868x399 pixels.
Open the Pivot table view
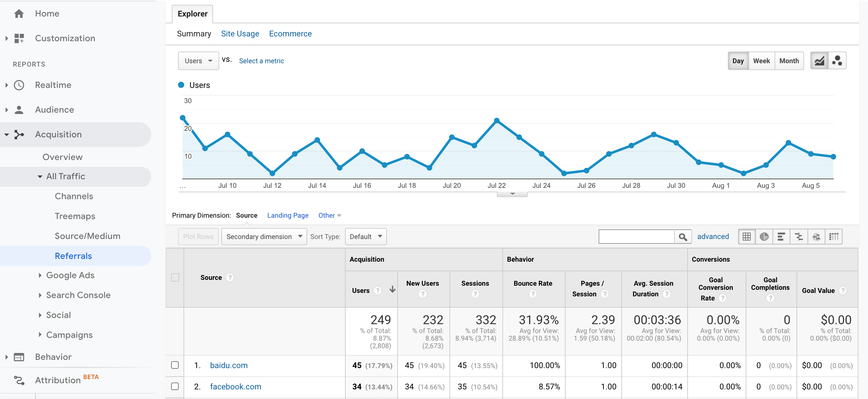click(x=835, y=236)
